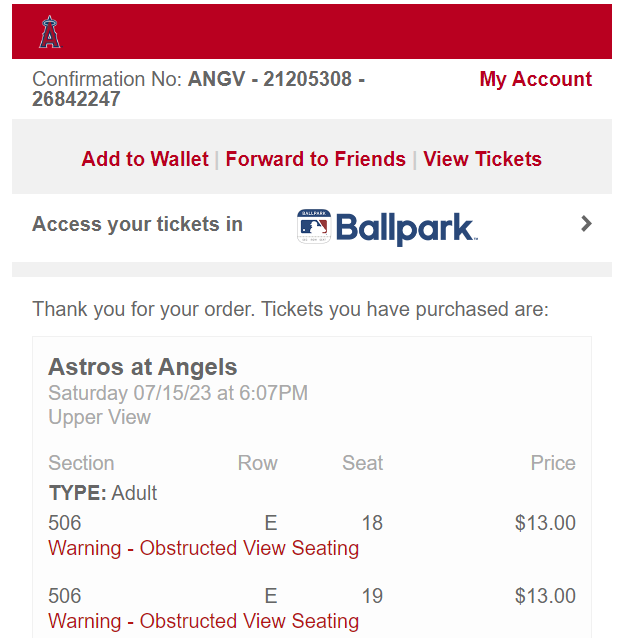Click the TYPE: Adult label
The image size is (617, 638).
(x=102, y=493)
